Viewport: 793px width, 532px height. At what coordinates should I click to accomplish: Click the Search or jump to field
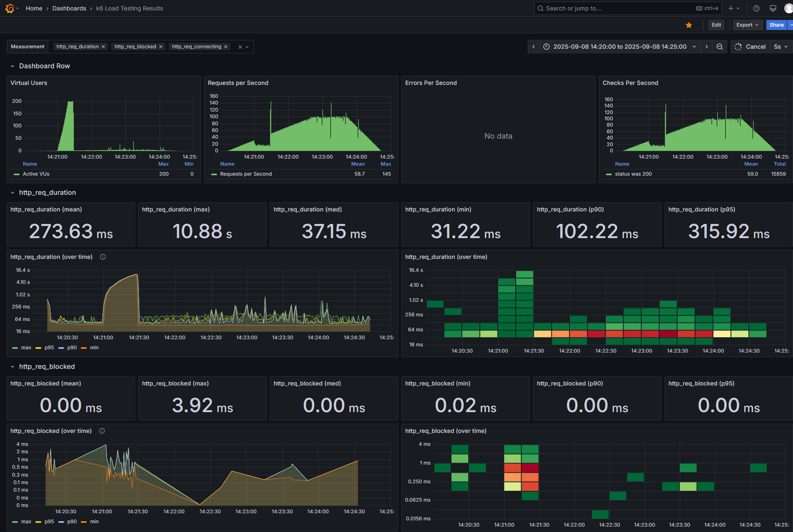pos(627,8)
